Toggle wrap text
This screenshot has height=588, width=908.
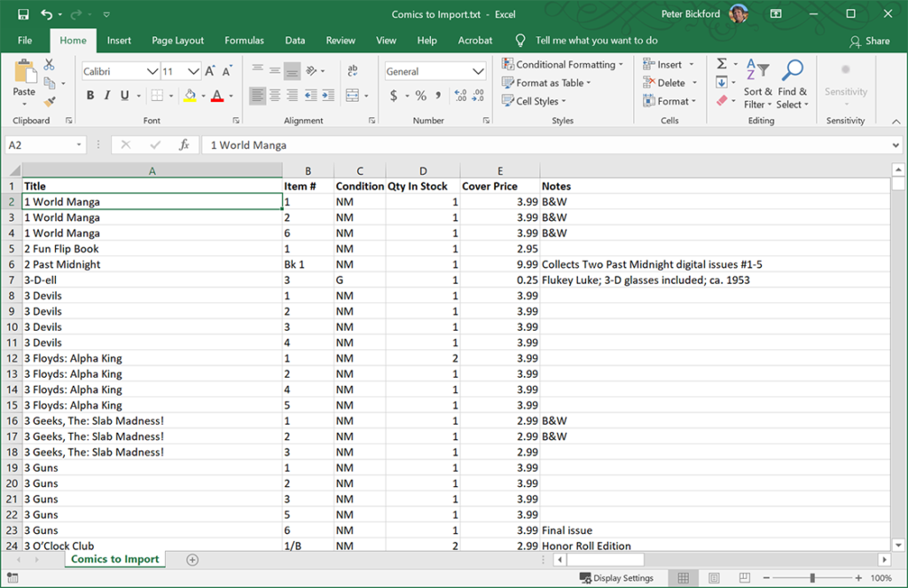(x=352, y=71)
